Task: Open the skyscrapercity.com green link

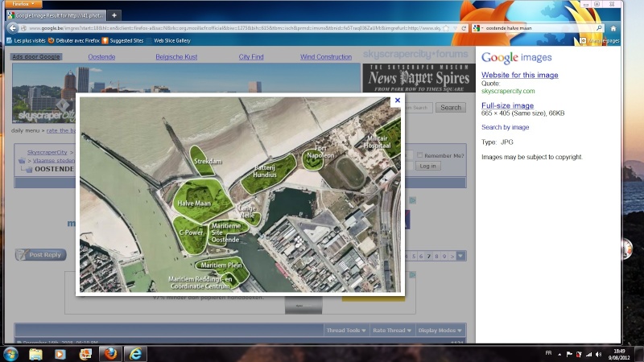Action: (x=508, y=91)
